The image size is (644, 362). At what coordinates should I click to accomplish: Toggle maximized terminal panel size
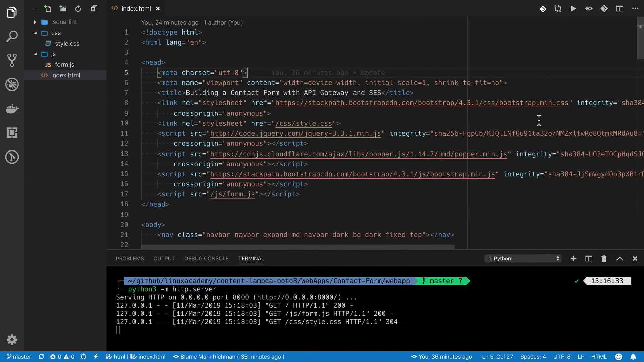[620, 258]
